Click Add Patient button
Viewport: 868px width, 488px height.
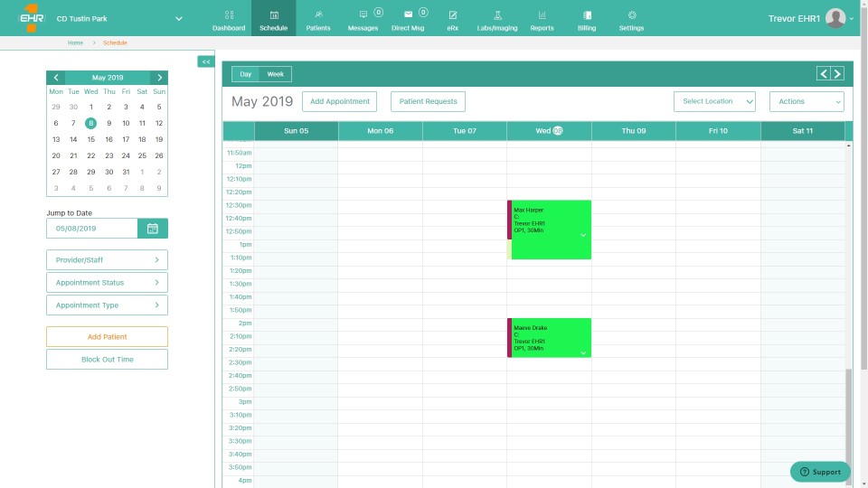[x=107, y=337]
